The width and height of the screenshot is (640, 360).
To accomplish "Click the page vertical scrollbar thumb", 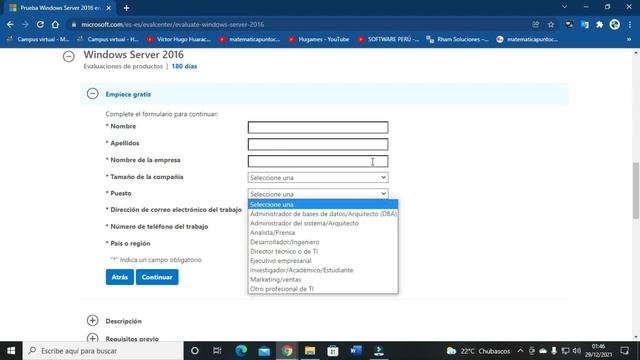I will coord(636,191).
